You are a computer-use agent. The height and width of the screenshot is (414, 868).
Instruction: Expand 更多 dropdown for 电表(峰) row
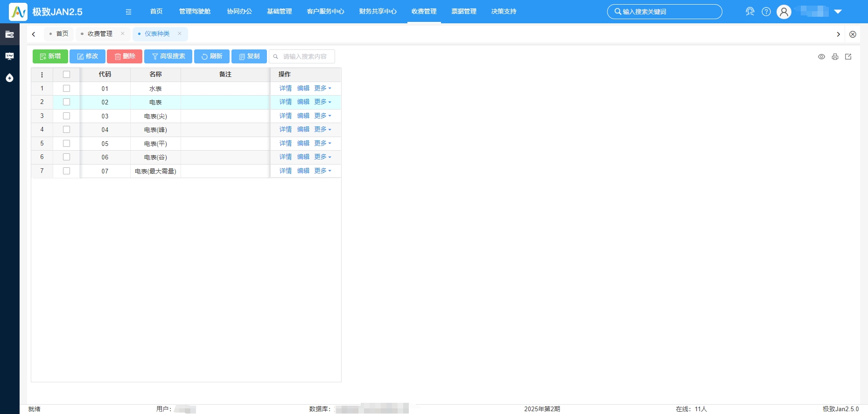tap(322, 129)
